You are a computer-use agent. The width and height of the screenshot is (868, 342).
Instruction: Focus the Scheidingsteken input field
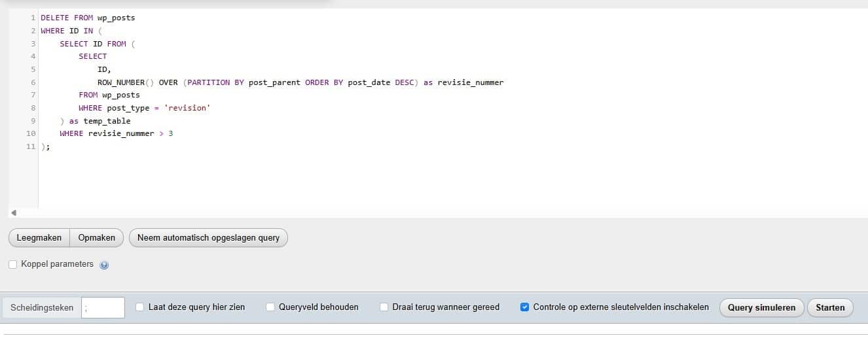coord(103,307)
